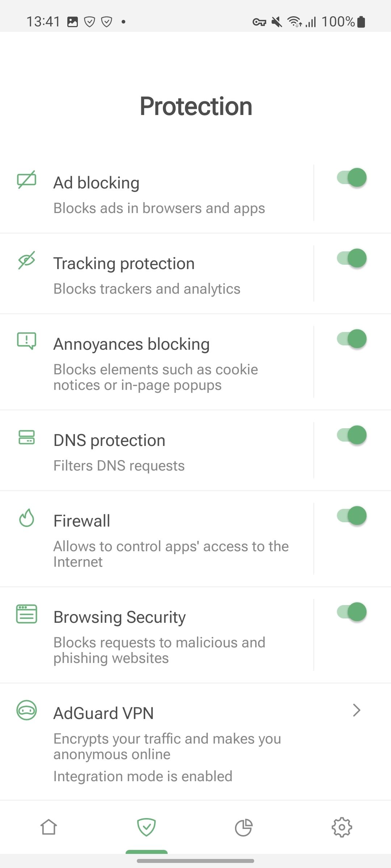Open the Settings tab
Image resolution: width=391 pixels, height=868 pixels.
click(342, 828)
